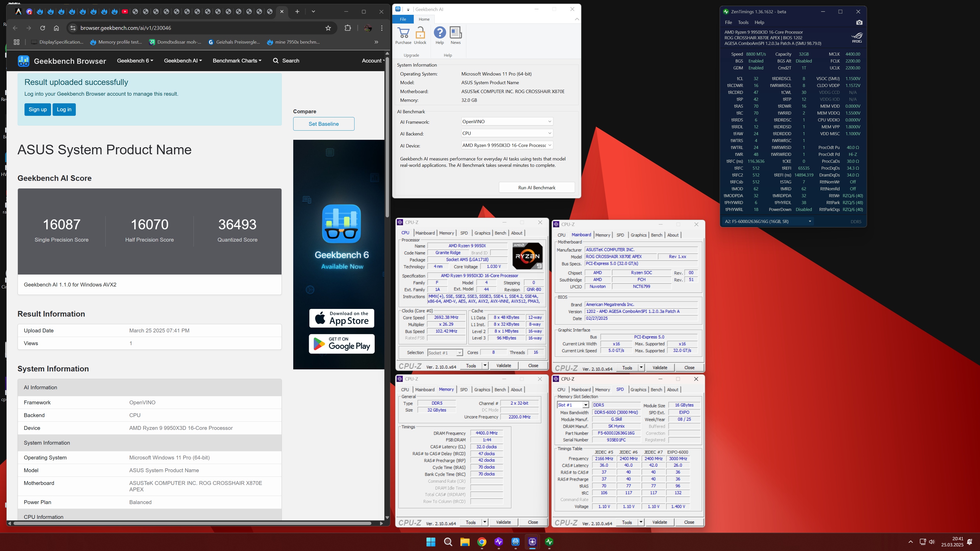This screenshot has height=551, width=980.
Task: Click Validate in the CPU-Z CPU window
Action: coord(503,366)
